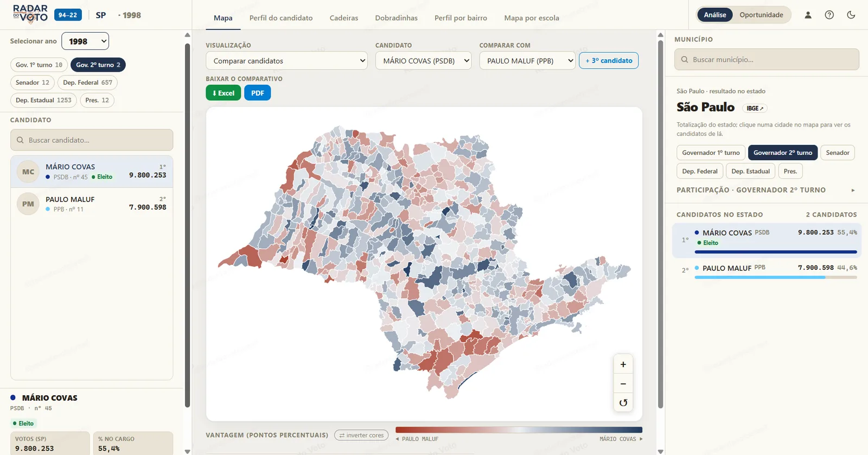Select Pres. 12 filter chip
Screen dimensions: 868x455
pyautogui.click(x=97, y=100)
